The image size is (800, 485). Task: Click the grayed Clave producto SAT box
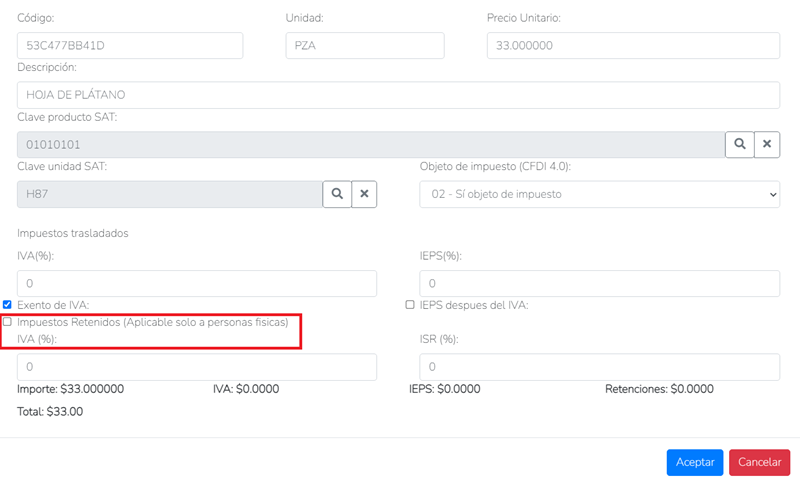[x=371, y=144]
